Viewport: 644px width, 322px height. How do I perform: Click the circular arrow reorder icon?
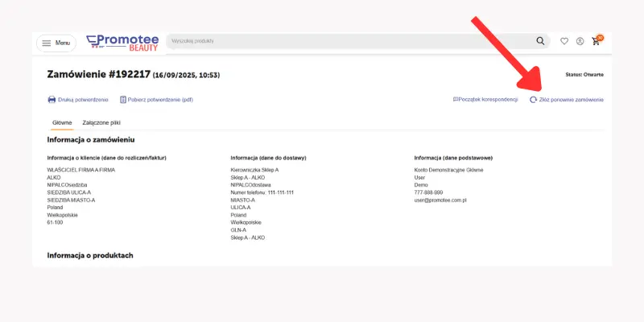(533, 100)
